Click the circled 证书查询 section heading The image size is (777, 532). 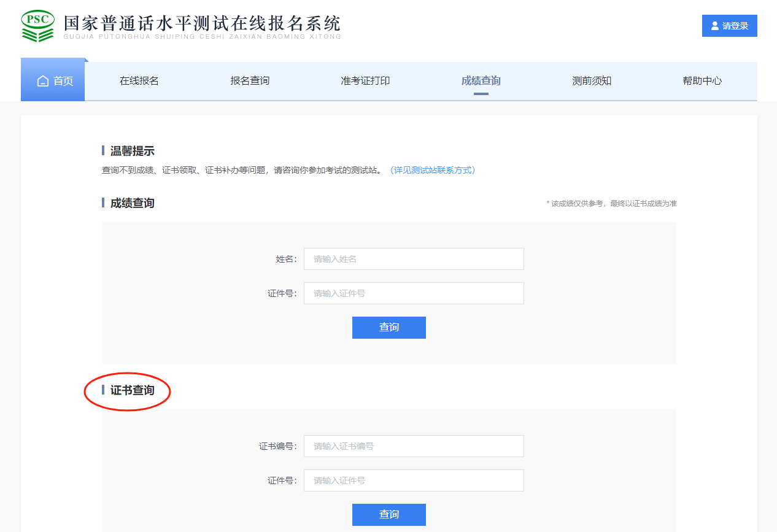point(132,390)
